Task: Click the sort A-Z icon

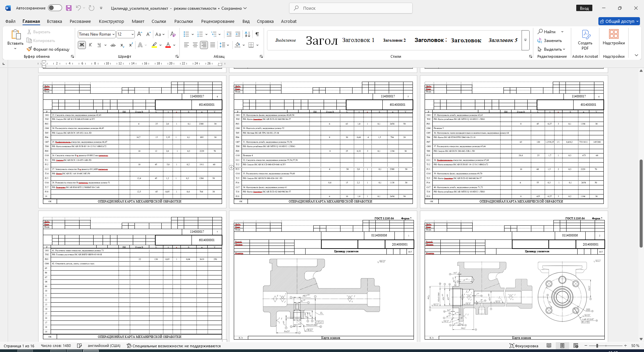Action: (248, 34)
